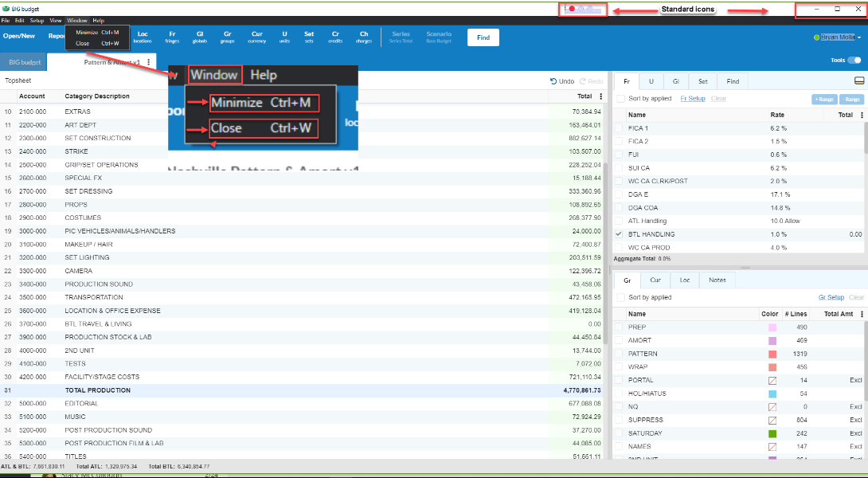Screen dimensions: 868x478
Task: Open the Topsheet Total column options menu
Action: click(x=601, y=96)
